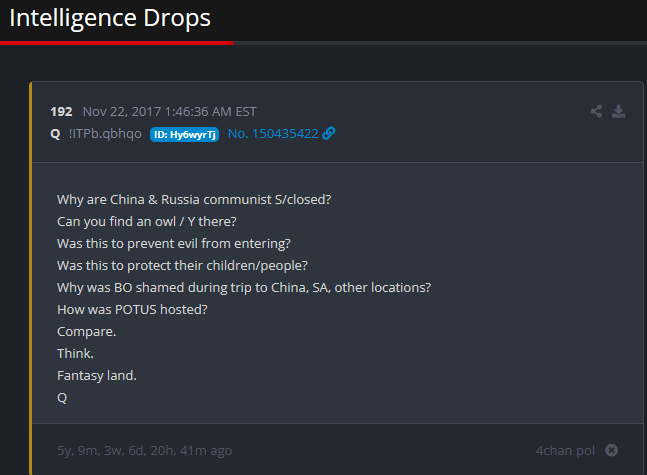Click the relative time '5y, 9m' ago text
This screenshot has width=647, height=475.
pos(144,450)
